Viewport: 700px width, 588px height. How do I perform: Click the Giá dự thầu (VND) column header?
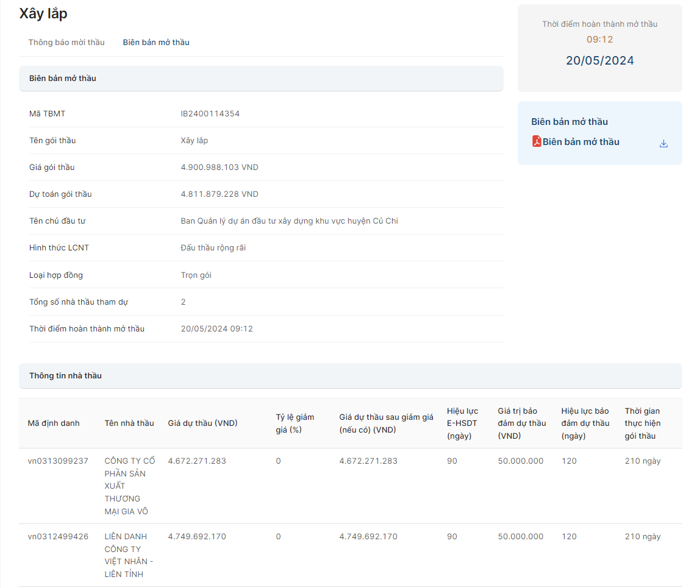point(202,423)
